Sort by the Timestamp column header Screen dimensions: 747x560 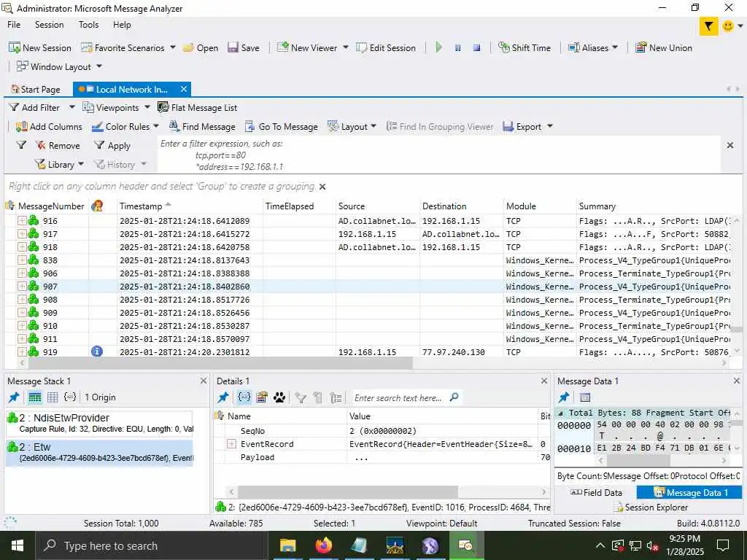point(141,206)
